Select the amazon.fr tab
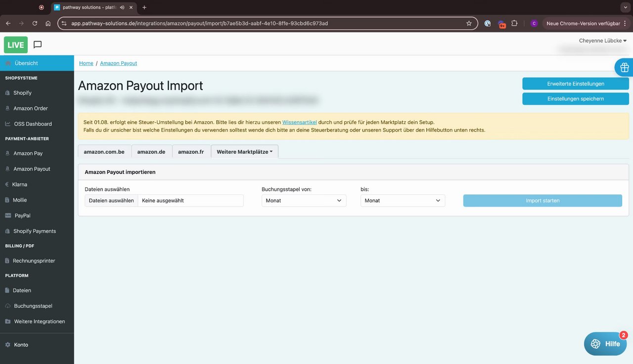 coord(191,152)
